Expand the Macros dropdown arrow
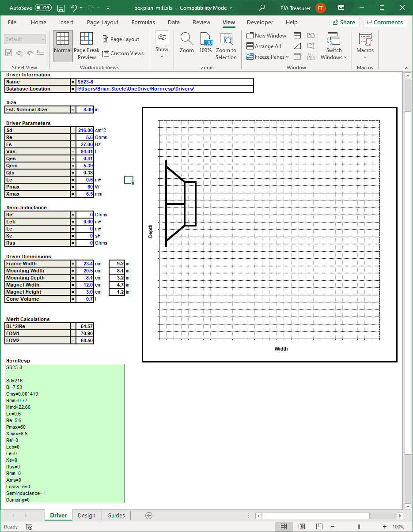Viewport: 413px width, 532px height. [x=365, y=57]
